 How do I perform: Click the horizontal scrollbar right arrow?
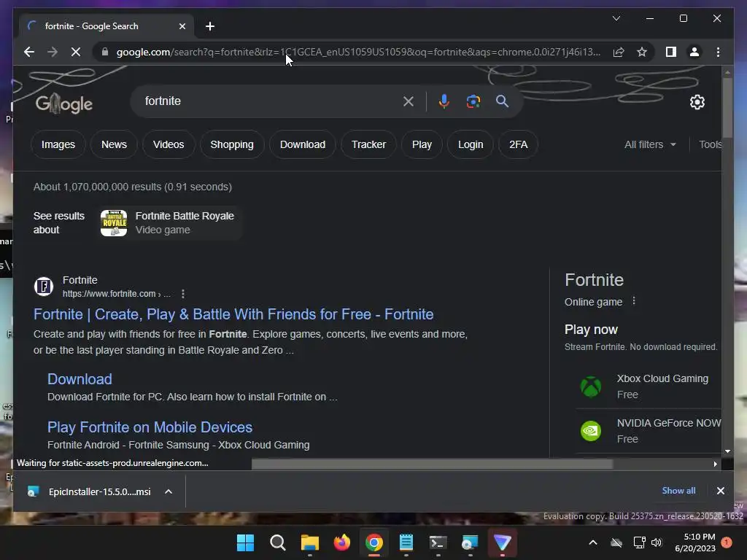tap(715, 464)
